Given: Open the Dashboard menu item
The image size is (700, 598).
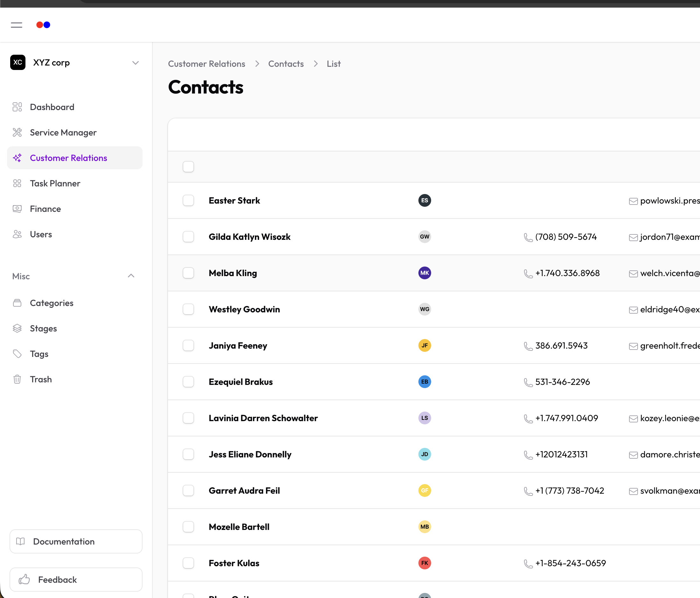Looking at the screenshot, I should pos(75,107).
